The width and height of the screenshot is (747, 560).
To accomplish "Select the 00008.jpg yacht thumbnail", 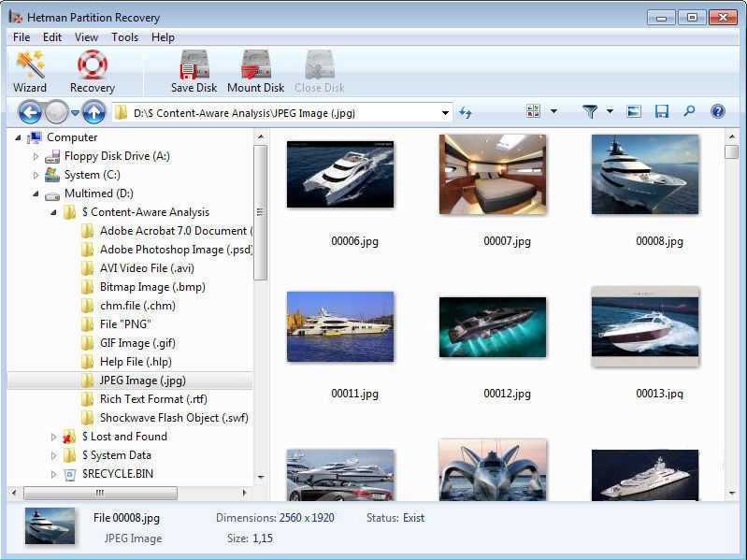I will click(x=645, y=174).
